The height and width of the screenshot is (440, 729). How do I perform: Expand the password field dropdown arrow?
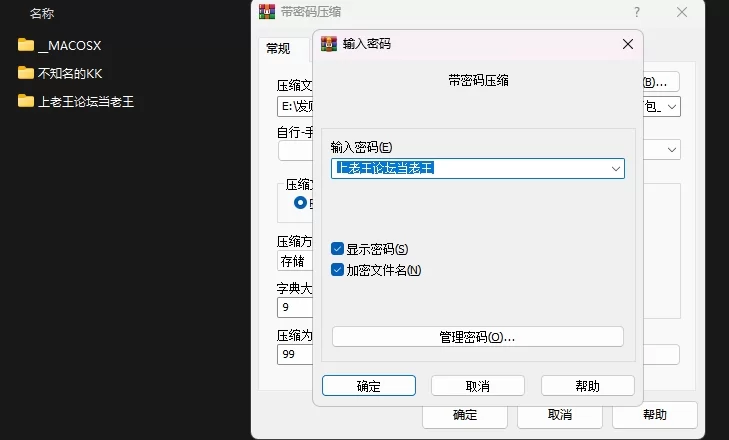point(616,169)
